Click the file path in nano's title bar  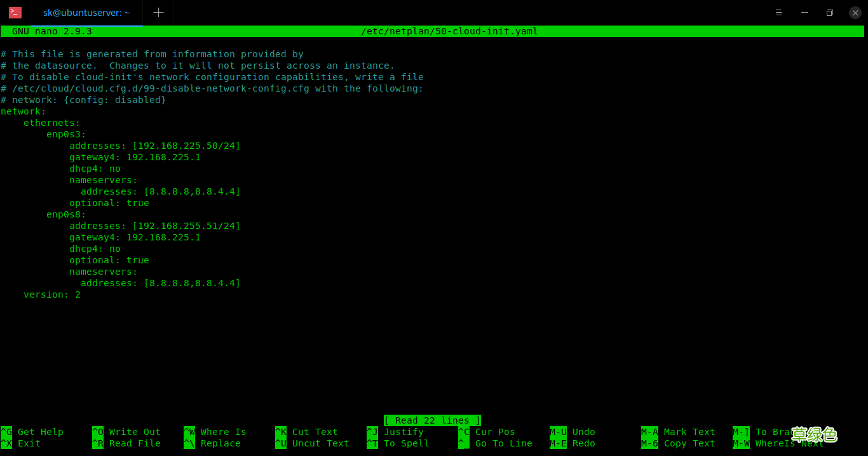coord(449,31)
